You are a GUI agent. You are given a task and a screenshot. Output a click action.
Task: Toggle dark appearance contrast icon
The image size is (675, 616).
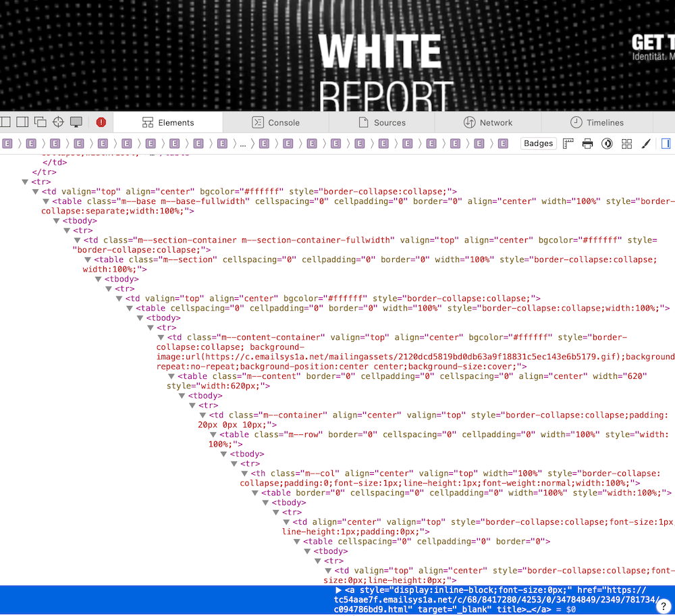607,143
